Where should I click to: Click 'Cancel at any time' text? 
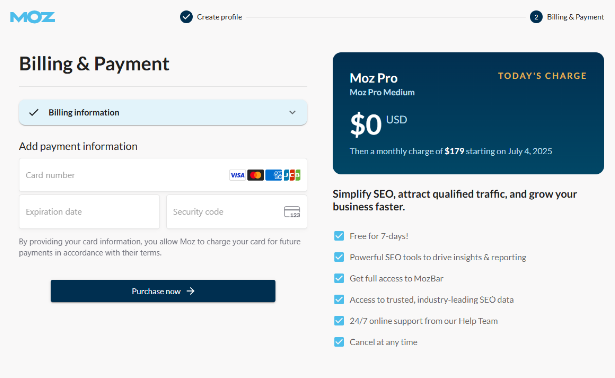pyautogui.click(x=383, y=342)
